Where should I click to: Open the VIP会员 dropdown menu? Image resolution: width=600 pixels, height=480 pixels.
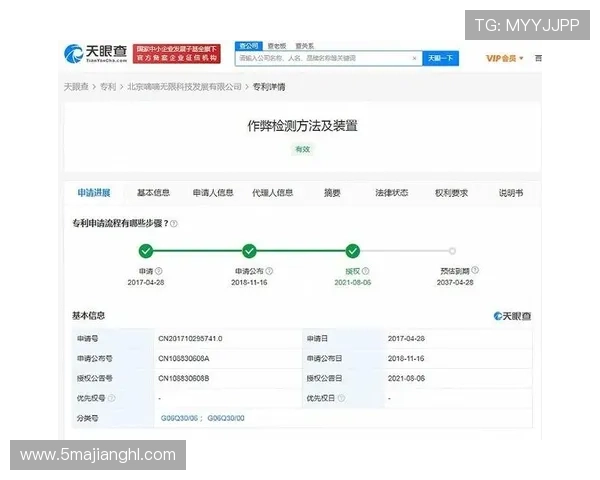coord(504,58)
